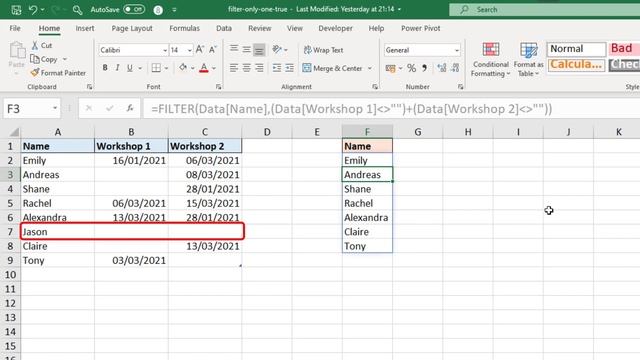Click the Align Left icon
Screen dimensions: 640x360
(233, 68)
